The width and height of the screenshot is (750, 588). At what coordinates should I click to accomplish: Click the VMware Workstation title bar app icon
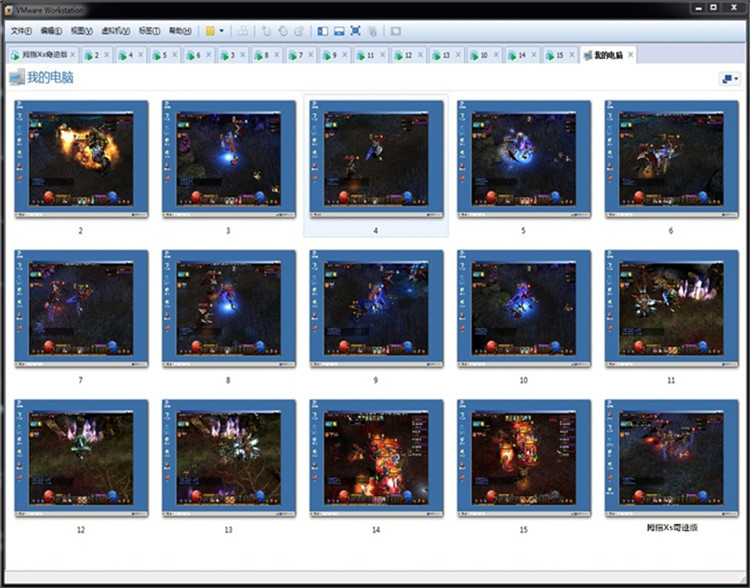8,10
